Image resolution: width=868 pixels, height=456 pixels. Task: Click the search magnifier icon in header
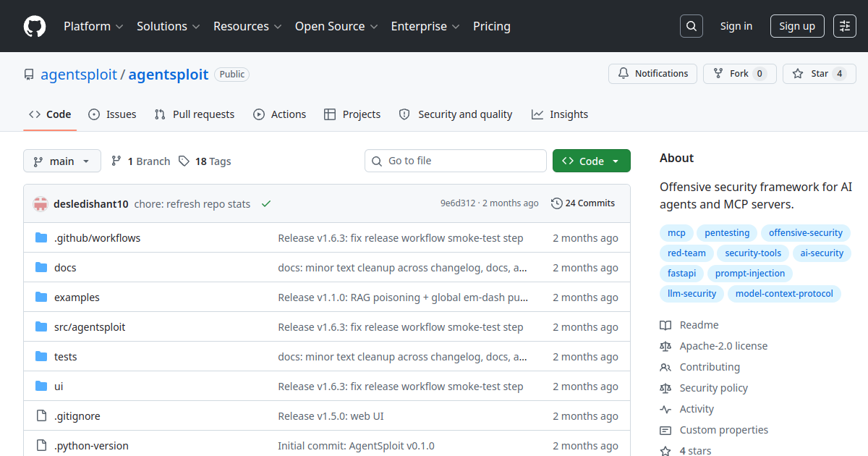[692, 26]
